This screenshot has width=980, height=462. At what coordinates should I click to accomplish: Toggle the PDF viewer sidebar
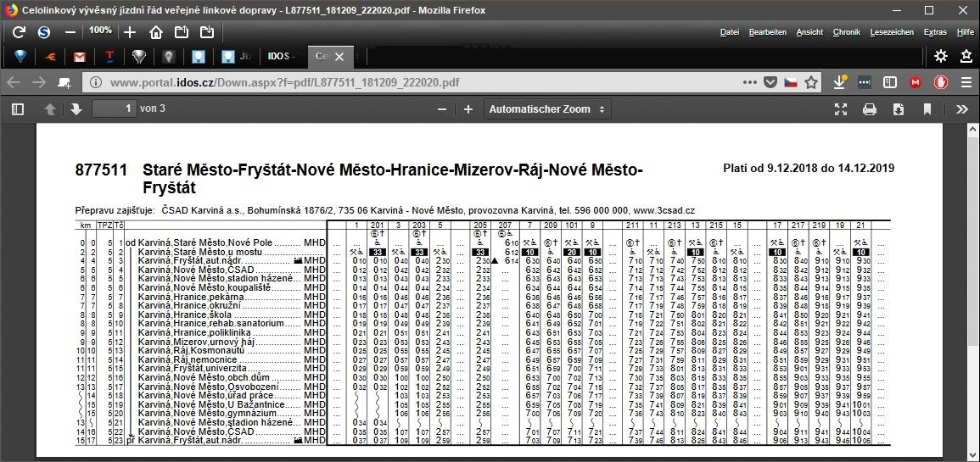[18, 109]
